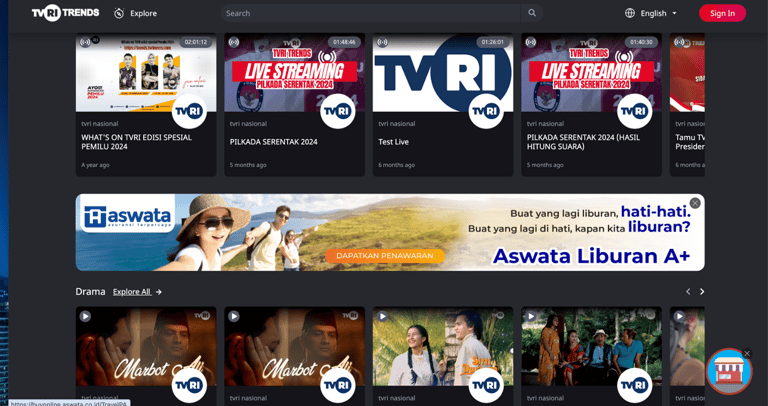Click play icon on first Marbot Ali thumbnail

coord(85,316)
